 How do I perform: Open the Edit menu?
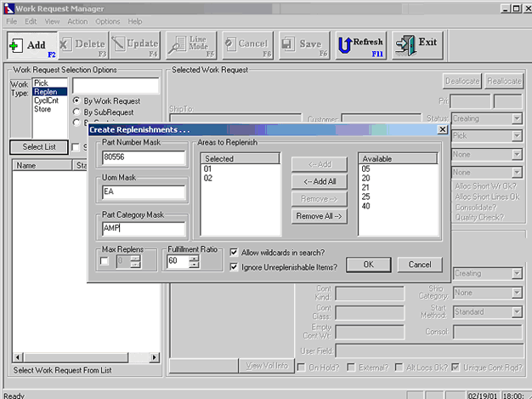[x=31, y=21]
